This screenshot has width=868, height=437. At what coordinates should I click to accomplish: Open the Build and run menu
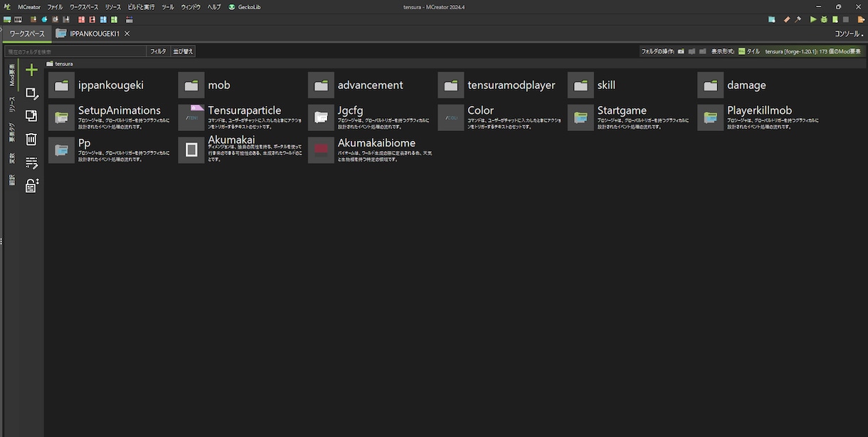pyautogui.click(x=141, y=7)
